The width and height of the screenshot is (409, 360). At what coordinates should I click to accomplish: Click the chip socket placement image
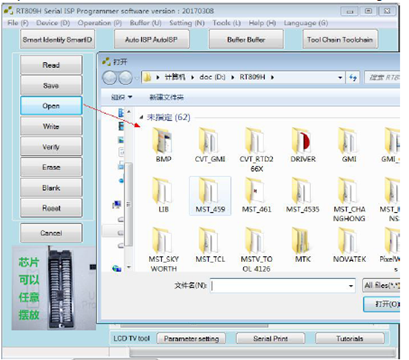(x=54, y=288)
